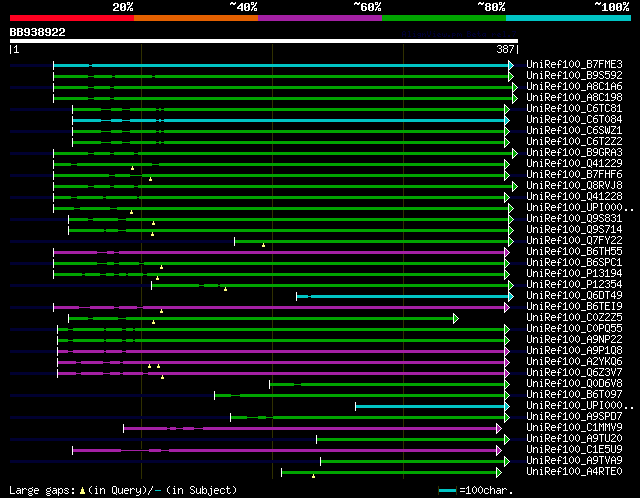The height and width of the screenshot is (498, 640).
Task: Click the red 20% identity legend segment
Action: tap(71, 17)
